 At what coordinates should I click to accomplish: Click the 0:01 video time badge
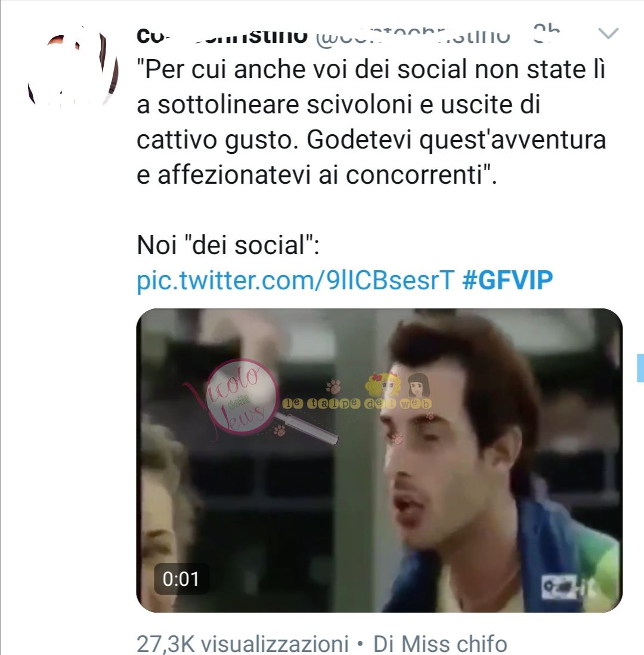(x=181, y=579)
